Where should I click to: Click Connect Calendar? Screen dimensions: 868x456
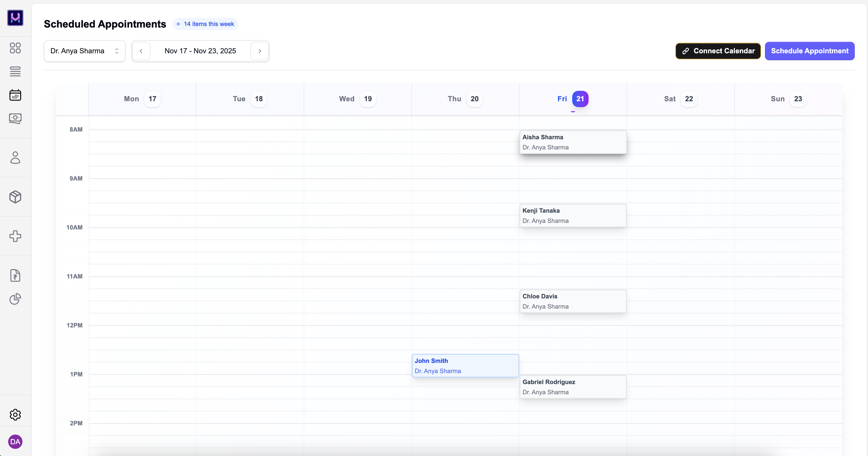[x=718, y=51]
